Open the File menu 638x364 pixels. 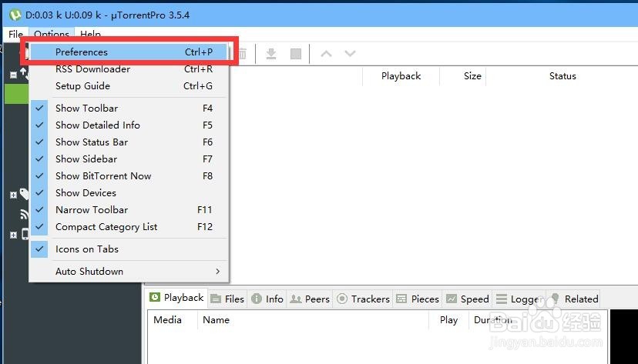(16, 34)
